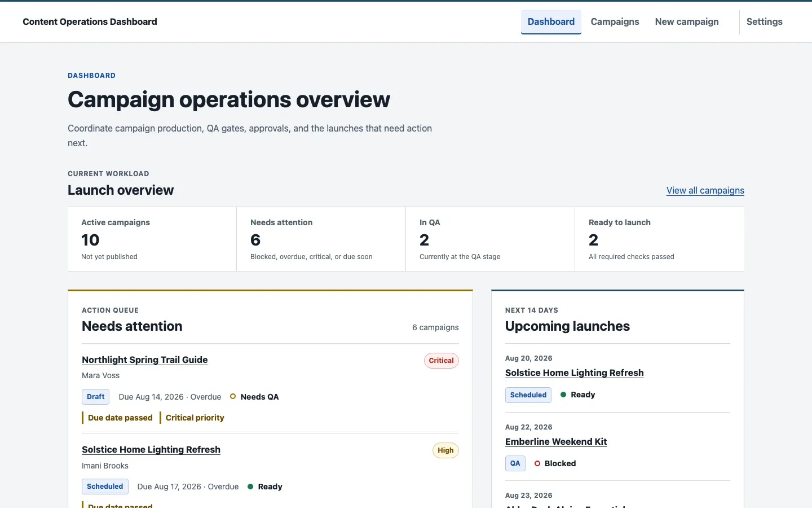The height and width of the screenshot is (508, 812).
Task: Open the Northlight Spring Trail Guide campaign
Action: click(x=144, y=360)
